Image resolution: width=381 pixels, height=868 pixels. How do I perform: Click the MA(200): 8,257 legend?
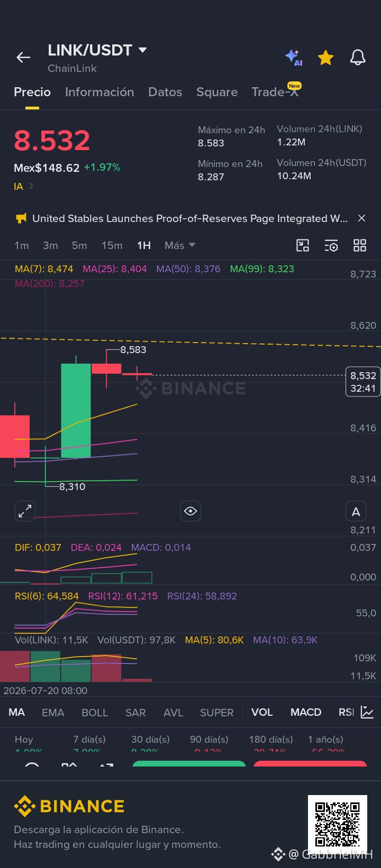(x=50, y=284)
